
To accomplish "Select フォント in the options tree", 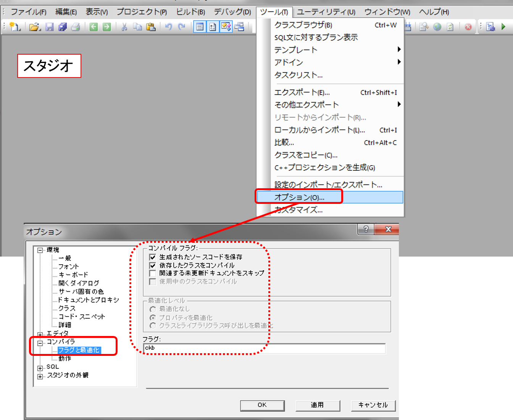I will pyautogui.click(x=69, y=267).
